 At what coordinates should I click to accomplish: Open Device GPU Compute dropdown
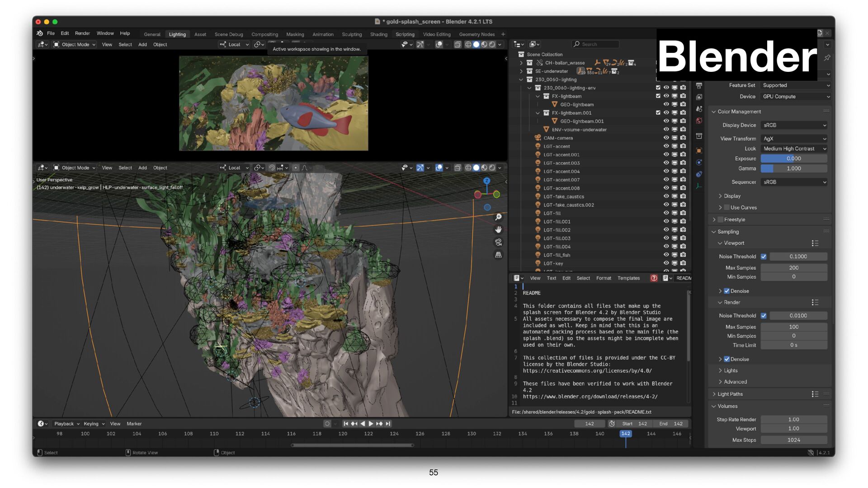[796, 97]
